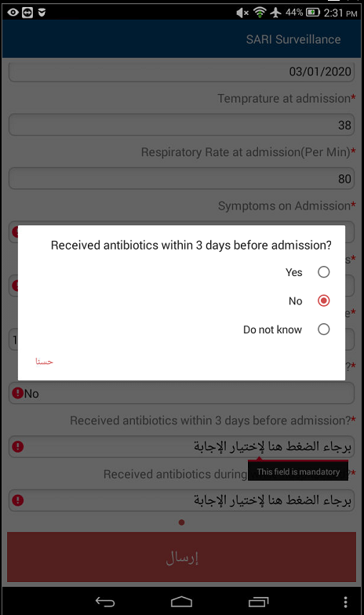Click the Respiratory Rate field showing 80

click(x=182, y=179)
